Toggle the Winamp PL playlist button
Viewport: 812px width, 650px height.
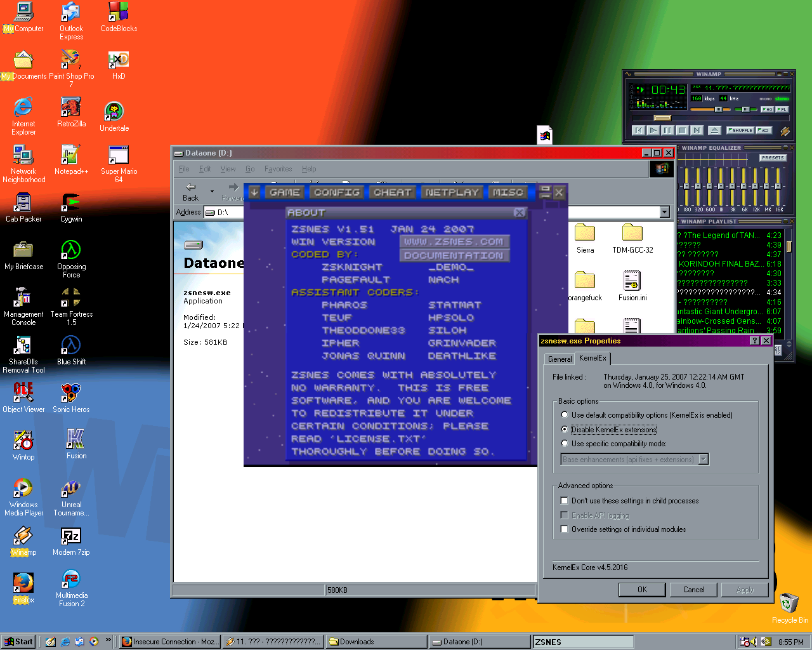coord(782,109)
